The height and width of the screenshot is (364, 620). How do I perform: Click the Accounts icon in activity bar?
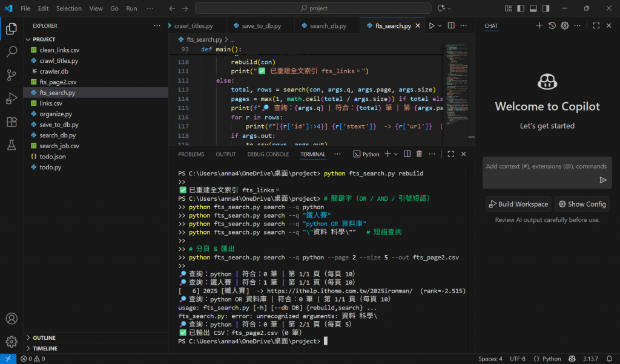coord(11,319)
